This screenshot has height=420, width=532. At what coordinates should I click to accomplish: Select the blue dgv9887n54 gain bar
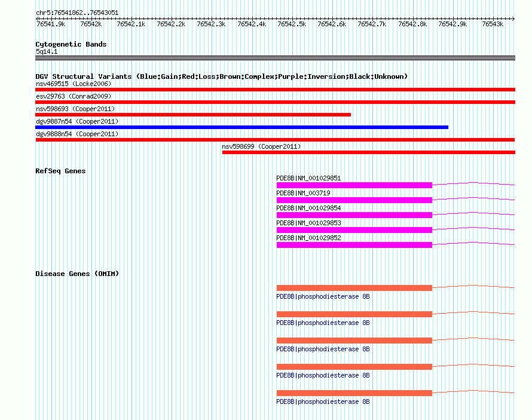241,127
